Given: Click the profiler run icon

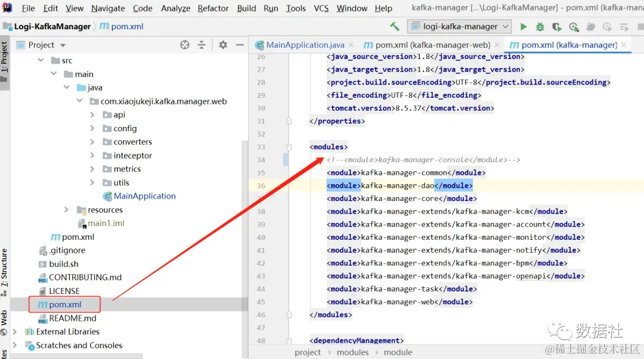Looking at the screenshot, I should click(x=574, y=27).
